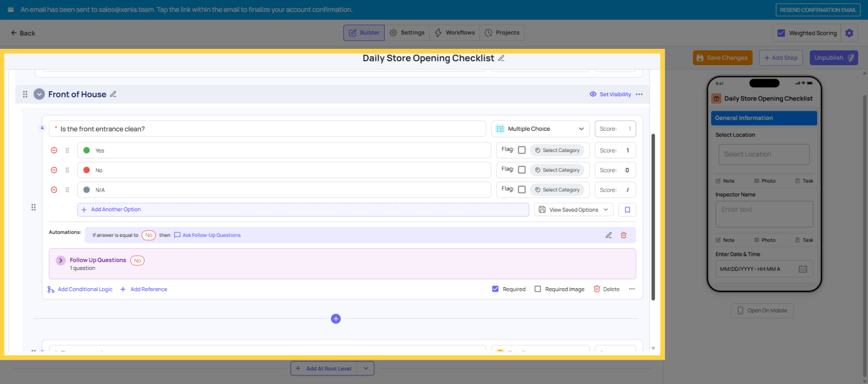Click the pencil icon beside checklist title

pos(501,58)
